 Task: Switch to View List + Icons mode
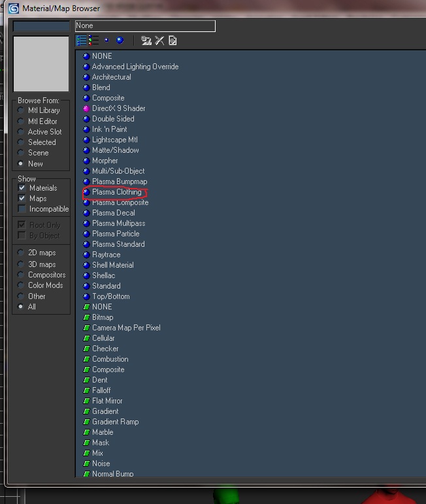93,40
